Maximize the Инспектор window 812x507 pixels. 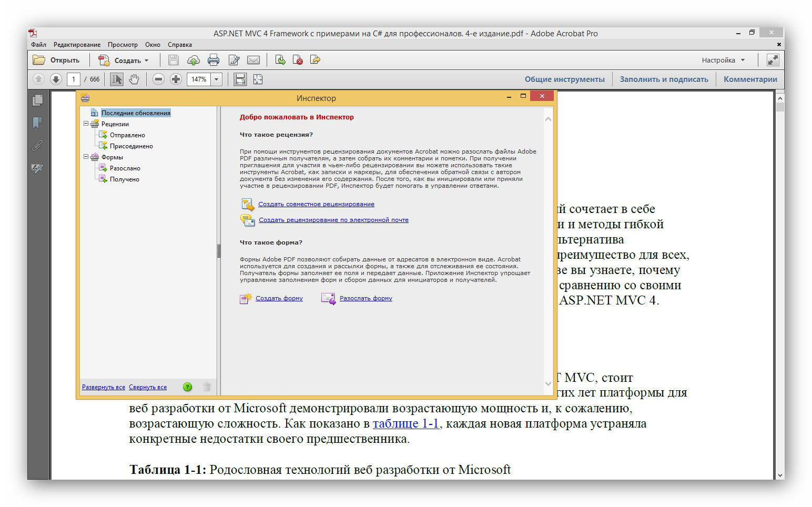523,96
